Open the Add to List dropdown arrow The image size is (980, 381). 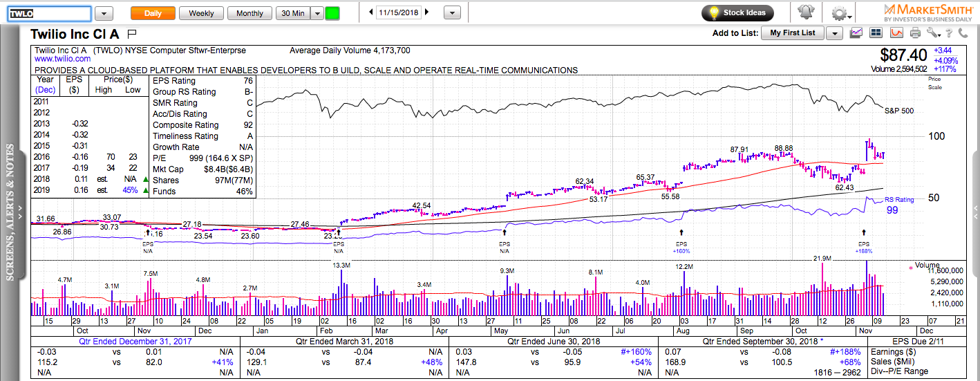(834, 33)
